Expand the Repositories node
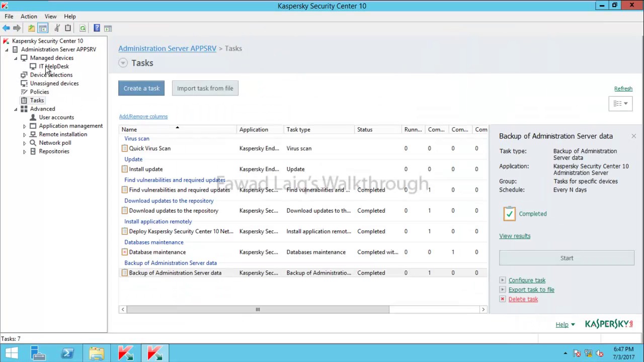Viewport: 644px width, 362px height. coord(25,152)
